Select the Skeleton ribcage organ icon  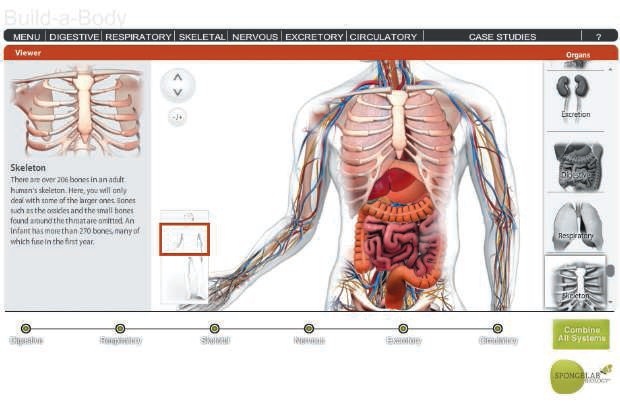pos(575,282)
